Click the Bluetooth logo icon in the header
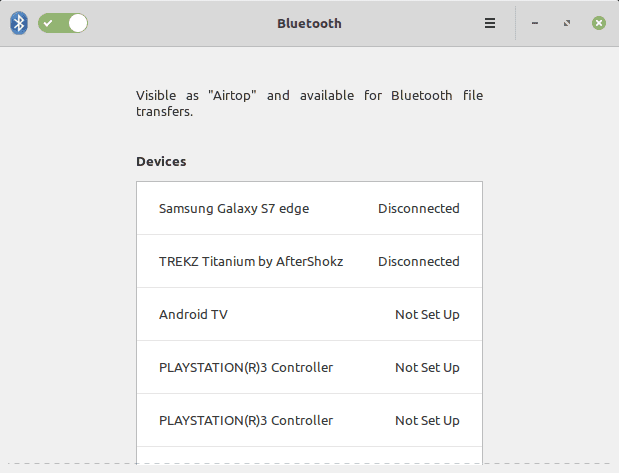 click(18, 23)
